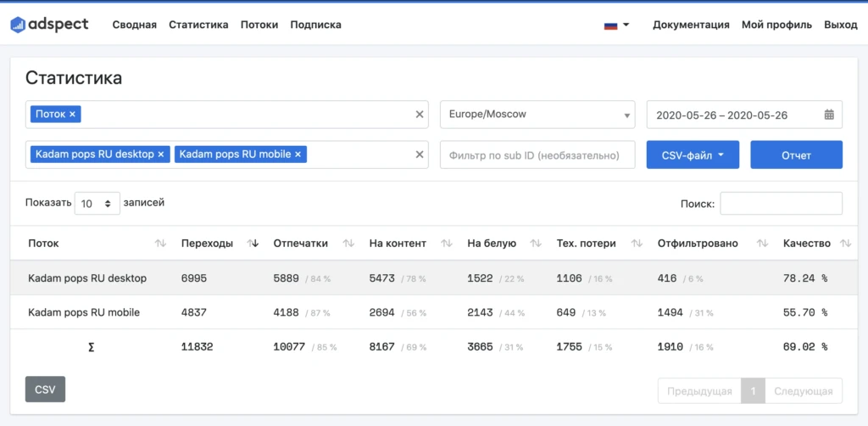Remove the Поток grouping tag
The width and height of the screenshot is (868, 426).
click(x=72, y=115)
